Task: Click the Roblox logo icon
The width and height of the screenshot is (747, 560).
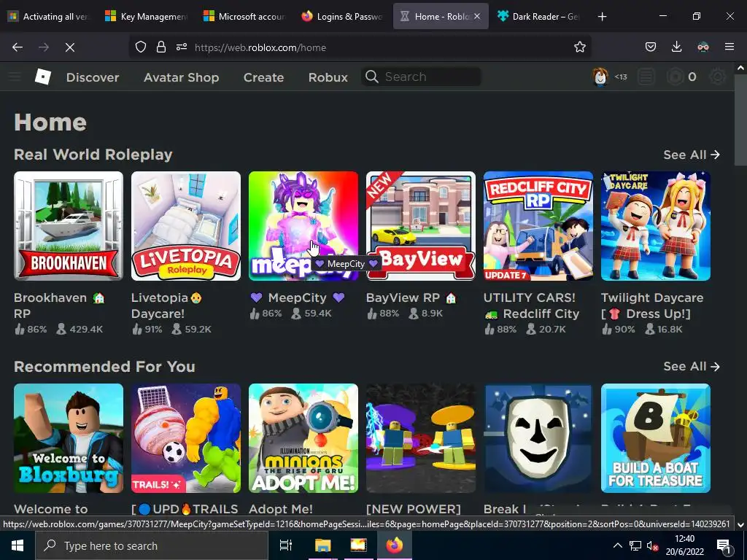Action: click(x=43, y=76)
